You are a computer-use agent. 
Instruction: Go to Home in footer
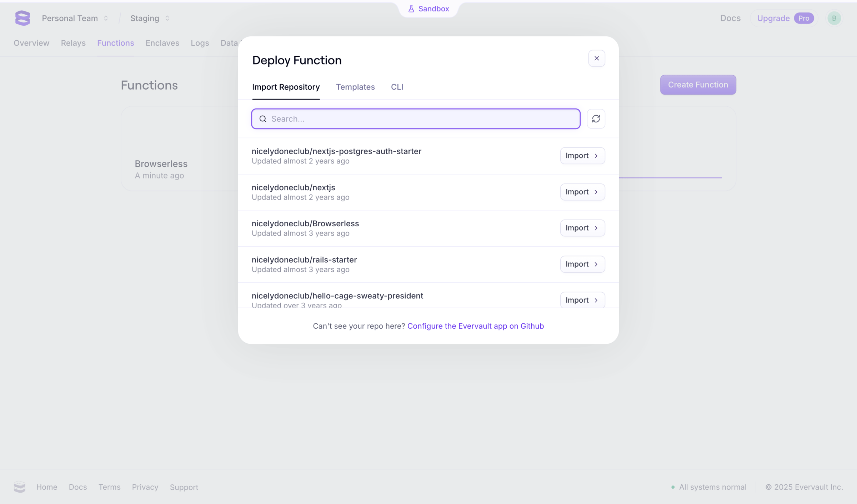(47, 487)
